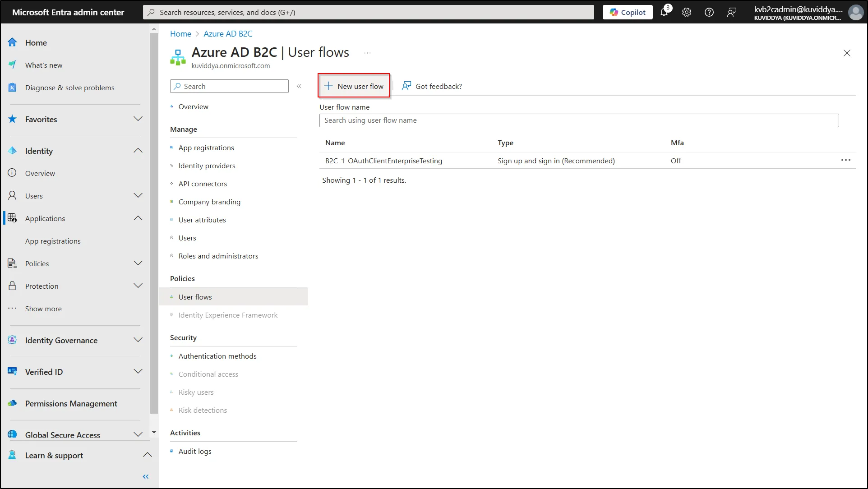The height and width of the screenshot is (489, 868).
Task: Click the Policies document icon
Action: click(12, 263)
